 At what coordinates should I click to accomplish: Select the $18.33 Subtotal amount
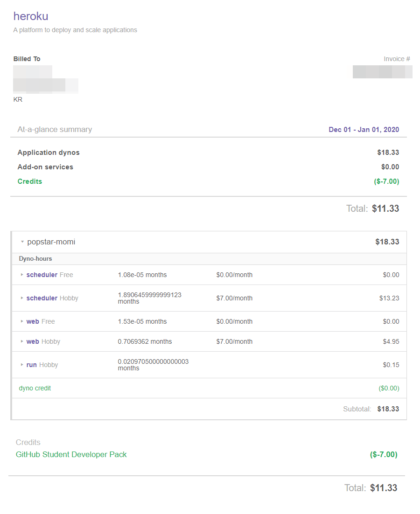click(x=388, y=409)
